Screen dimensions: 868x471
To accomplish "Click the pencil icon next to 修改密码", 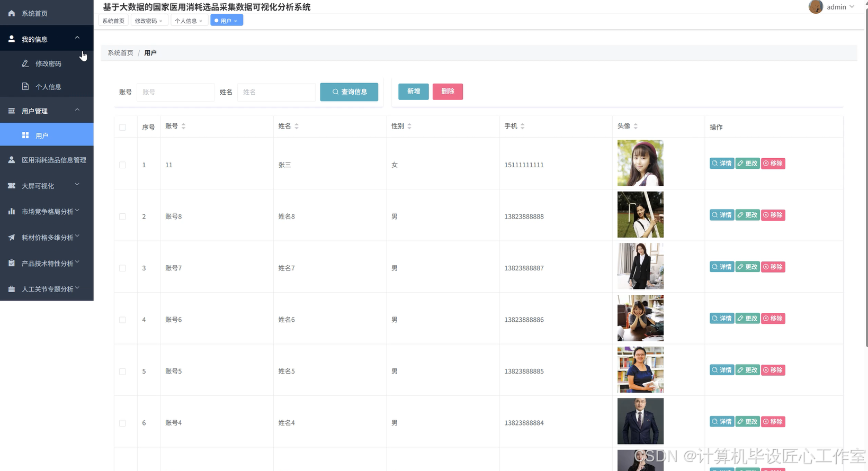I will click(x=25, y=64).
